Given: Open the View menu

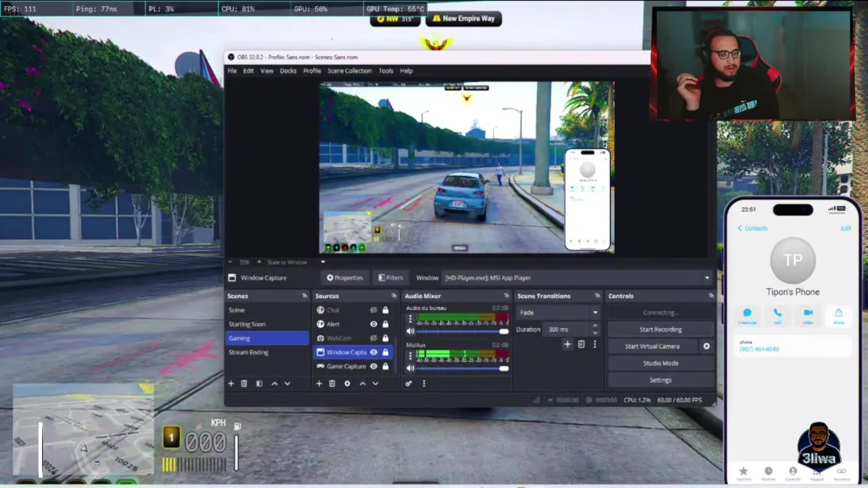Looking at the screenshot, I should [267, 70].
